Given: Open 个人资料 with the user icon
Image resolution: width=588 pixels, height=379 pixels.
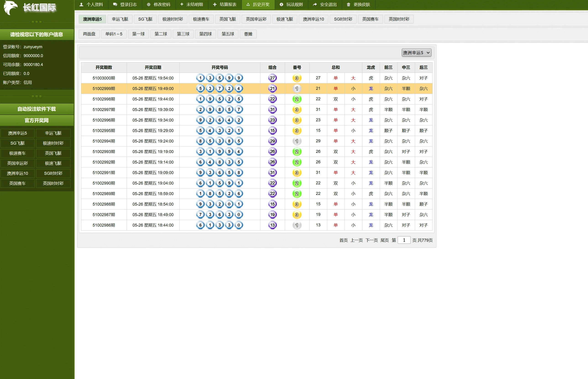Looking at the screenshot, I should (91, 4).
